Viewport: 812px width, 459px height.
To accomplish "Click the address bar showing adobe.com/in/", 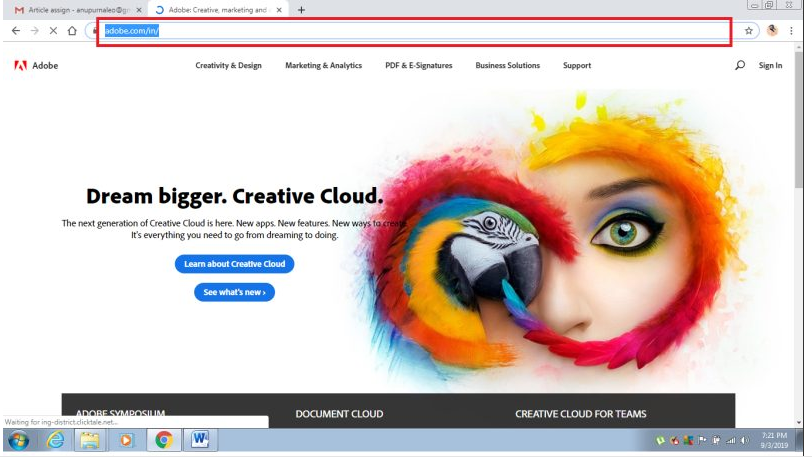I will tap(414, 31).
